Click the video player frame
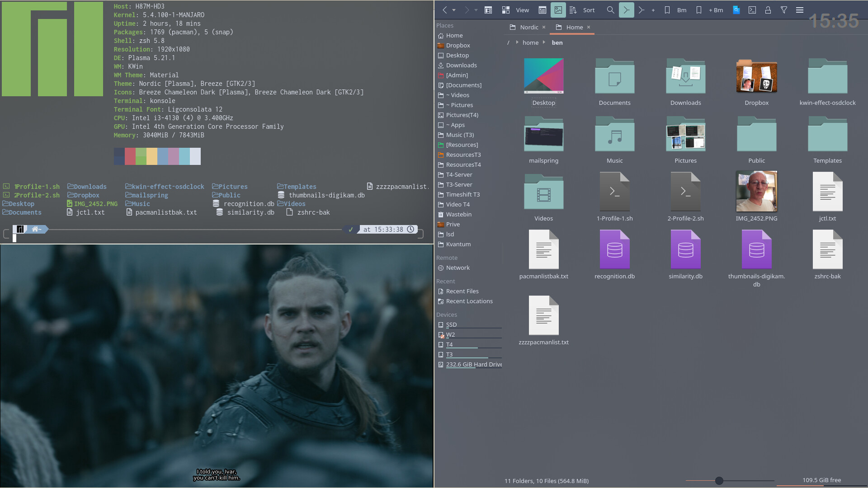868x488 pixels. coord(217,366)
